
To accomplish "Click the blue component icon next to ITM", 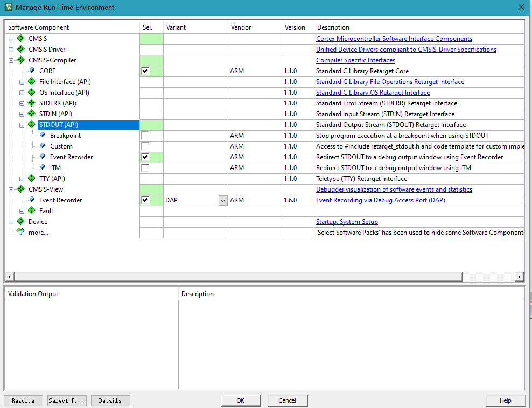I will click(x=43, y=168).
